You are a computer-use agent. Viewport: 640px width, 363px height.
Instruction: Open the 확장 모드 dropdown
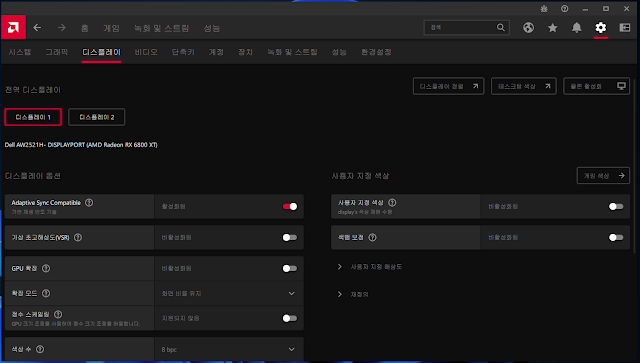tap(229, 293)
